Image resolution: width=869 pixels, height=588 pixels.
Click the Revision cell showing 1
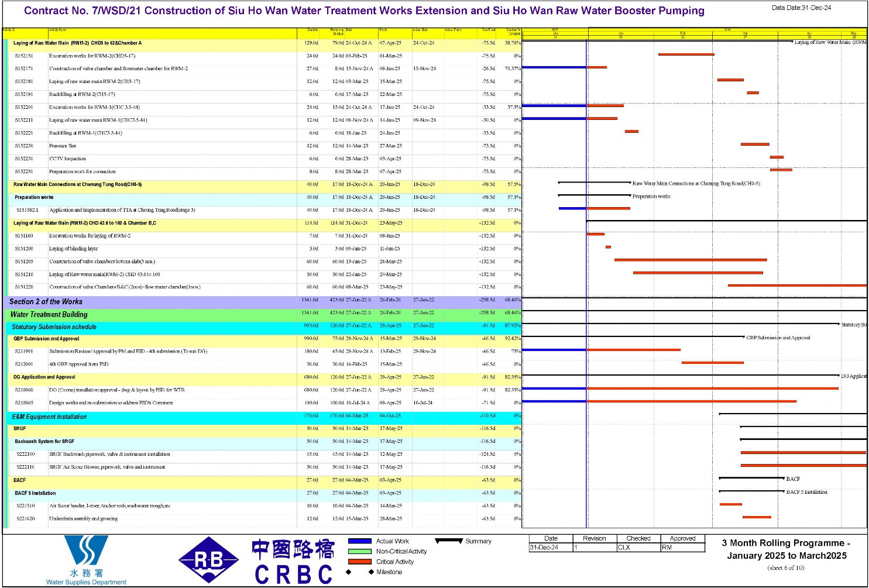[x=595, y=548]
